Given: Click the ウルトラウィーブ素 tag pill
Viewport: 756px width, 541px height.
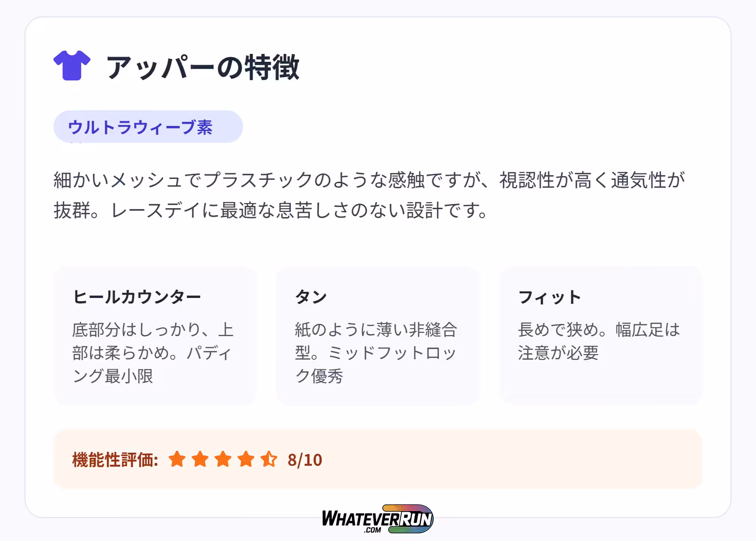Looking at the screenshot, I should click(148, 127).
